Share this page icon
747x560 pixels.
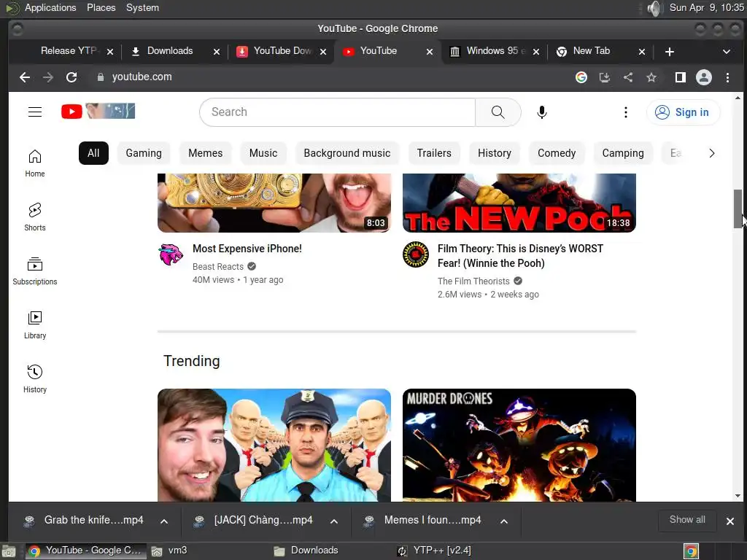pos(628,77)
